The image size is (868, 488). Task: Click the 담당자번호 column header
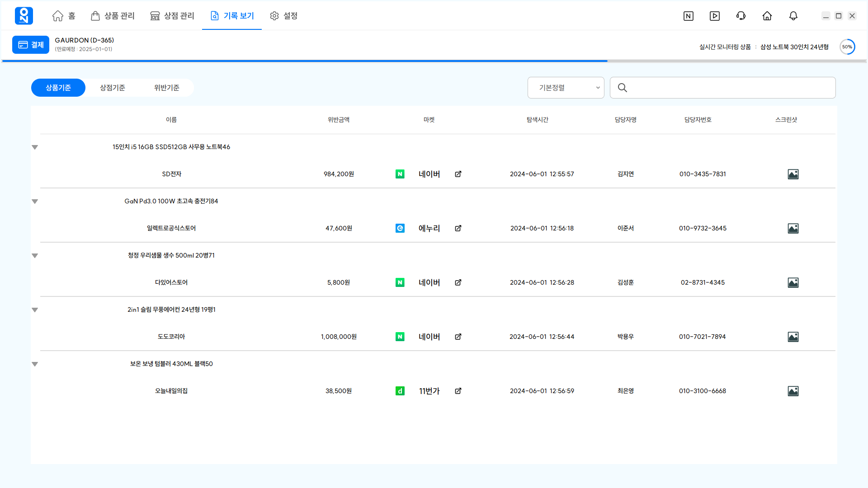(698, 120)
